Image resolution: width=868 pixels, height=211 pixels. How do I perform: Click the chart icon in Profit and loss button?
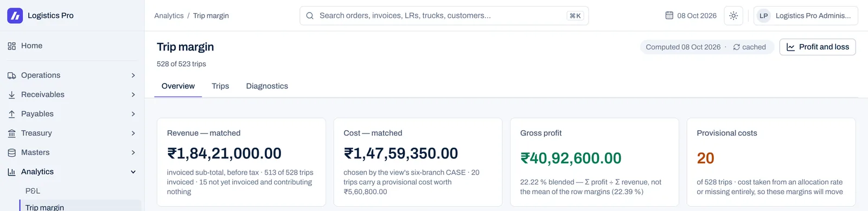791,47
